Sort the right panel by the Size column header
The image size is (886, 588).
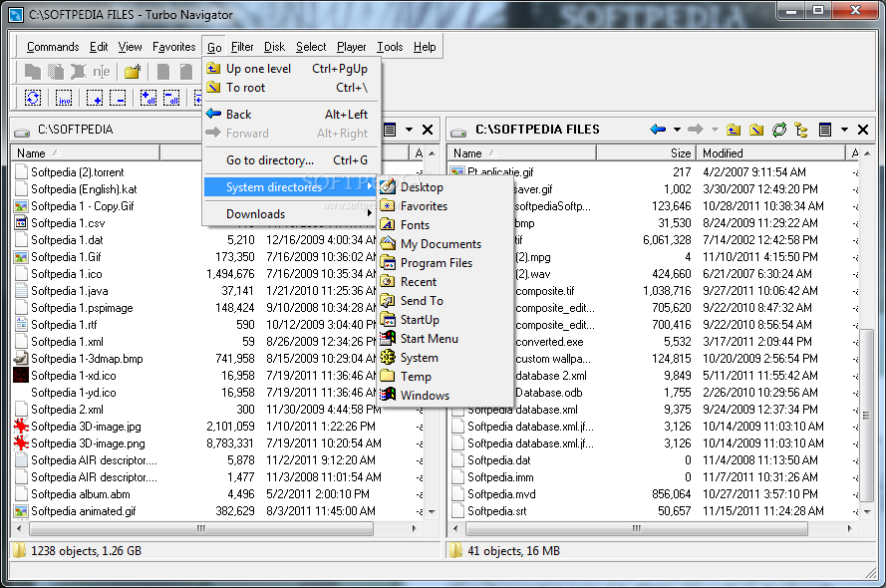pyautogui.click(x=646, y=153)
